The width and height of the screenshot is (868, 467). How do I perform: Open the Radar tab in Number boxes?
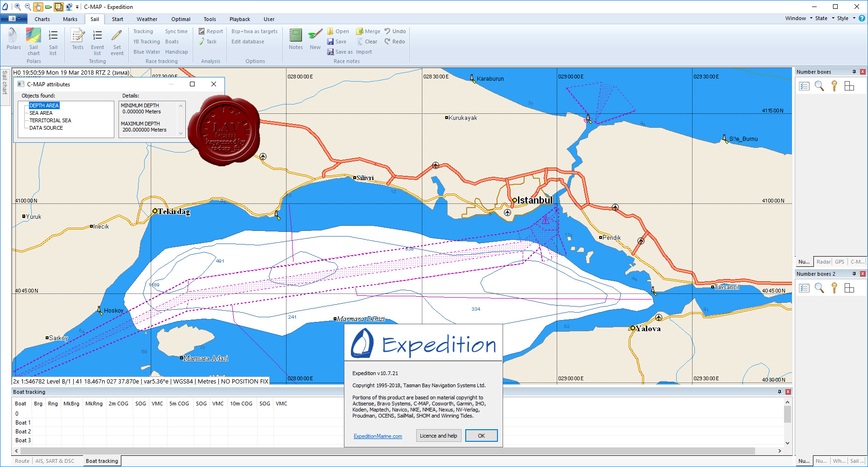[823, 262]
